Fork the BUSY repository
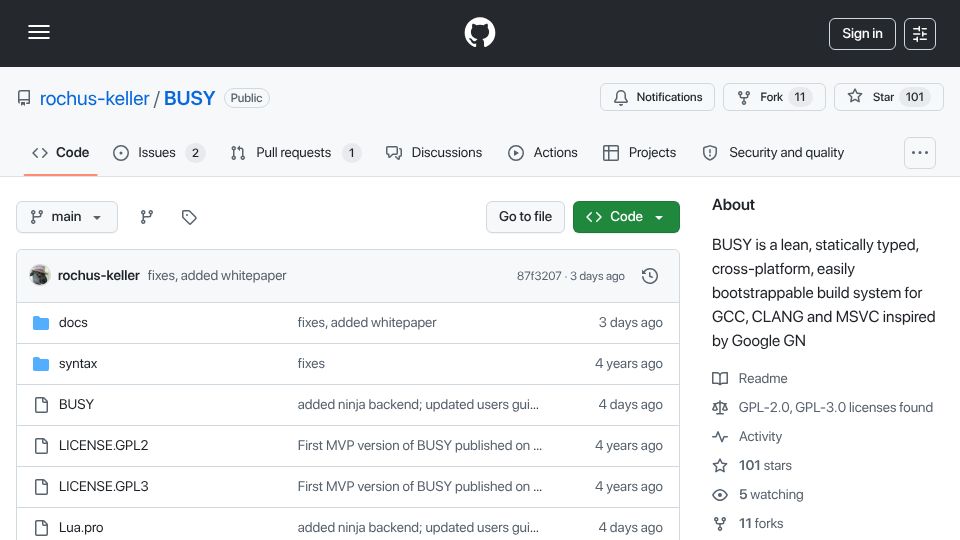The width and height of the screenshot is (960, 540). [x=774, y=97]
